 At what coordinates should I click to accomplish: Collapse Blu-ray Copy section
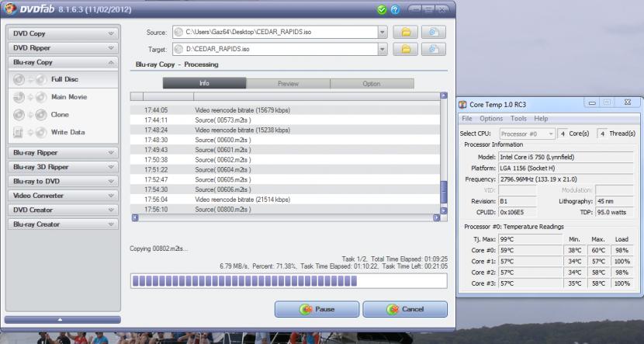(x=63, y=62)
